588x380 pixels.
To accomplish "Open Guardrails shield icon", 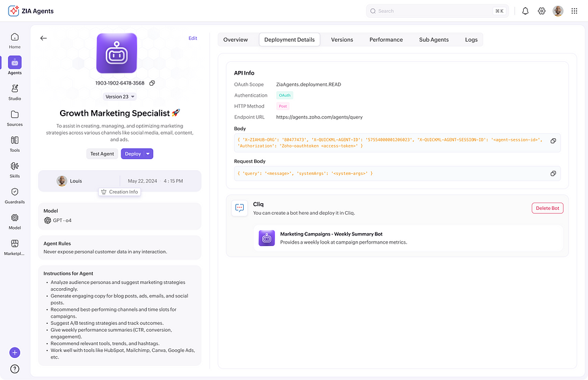I will pos(15,192).
